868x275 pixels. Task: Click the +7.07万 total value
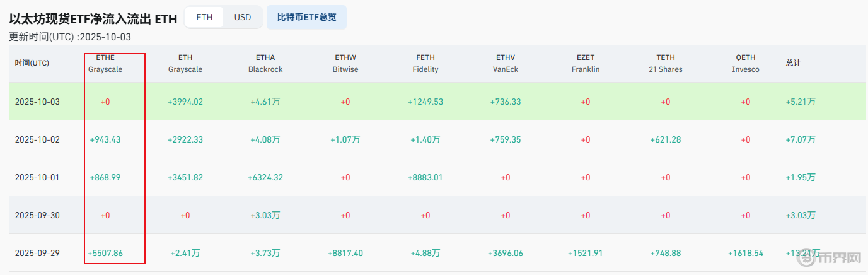(x=801, y=139)
